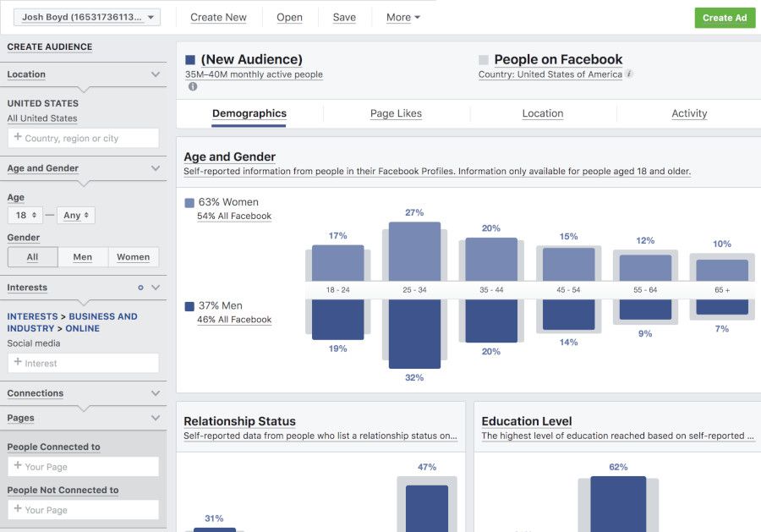Click the green Create Ad button
This screenshot has width=761, height=532.
click(x=725, y=18)
